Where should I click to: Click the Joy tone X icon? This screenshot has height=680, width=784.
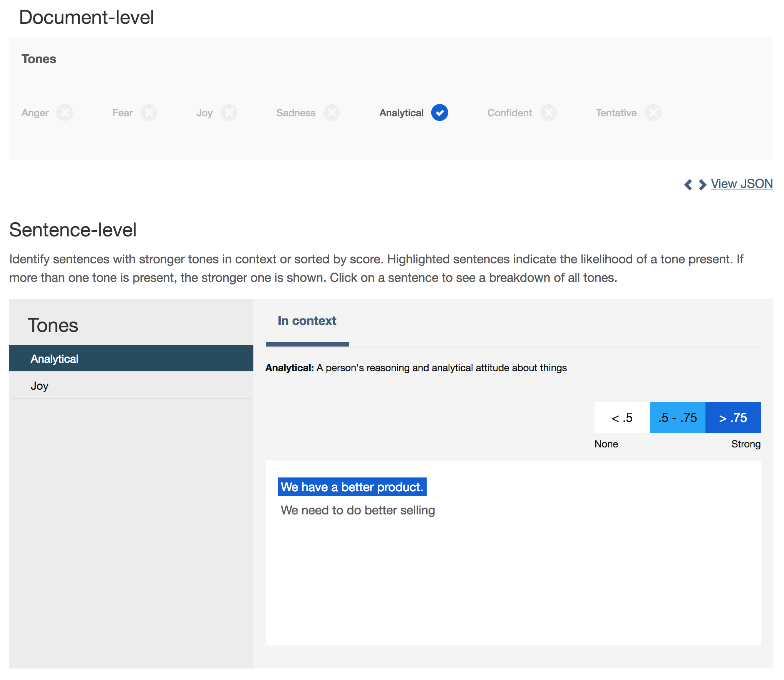229,113
